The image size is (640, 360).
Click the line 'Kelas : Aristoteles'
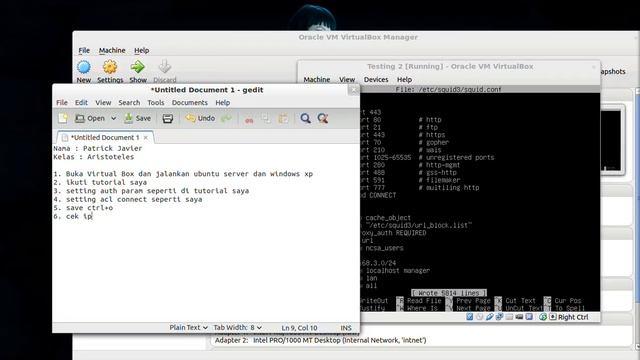pyautogui.click(x=93, y=157)
